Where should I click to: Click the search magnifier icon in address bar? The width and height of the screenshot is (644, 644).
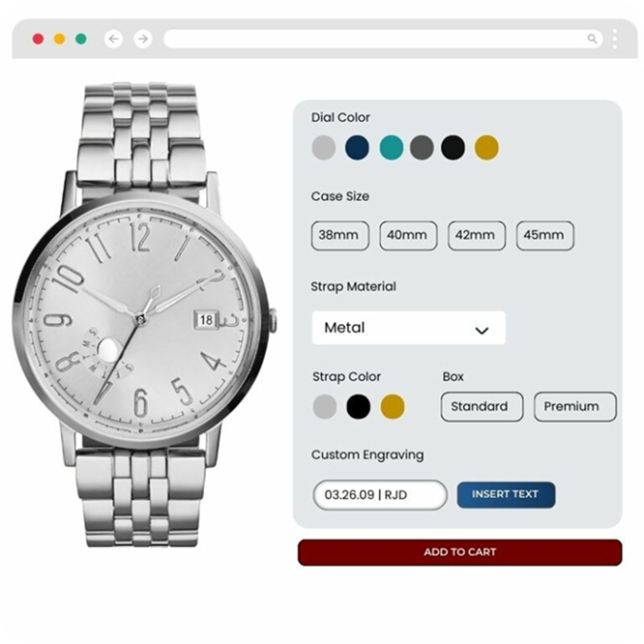coord(592,39)
